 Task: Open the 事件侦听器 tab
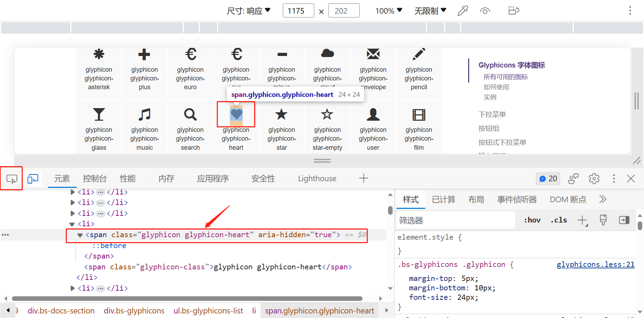517,199
